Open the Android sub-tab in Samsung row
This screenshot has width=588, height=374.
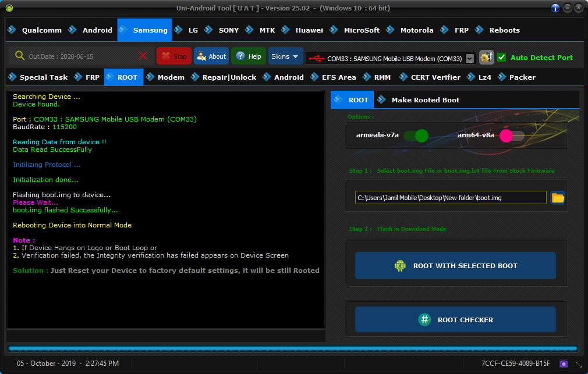click(283, 77)
